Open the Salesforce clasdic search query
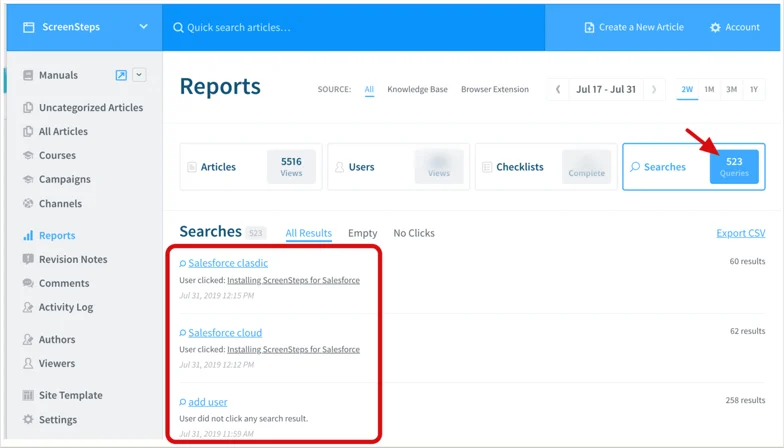Screen dimensions: 784x448 tap(228, 263)
